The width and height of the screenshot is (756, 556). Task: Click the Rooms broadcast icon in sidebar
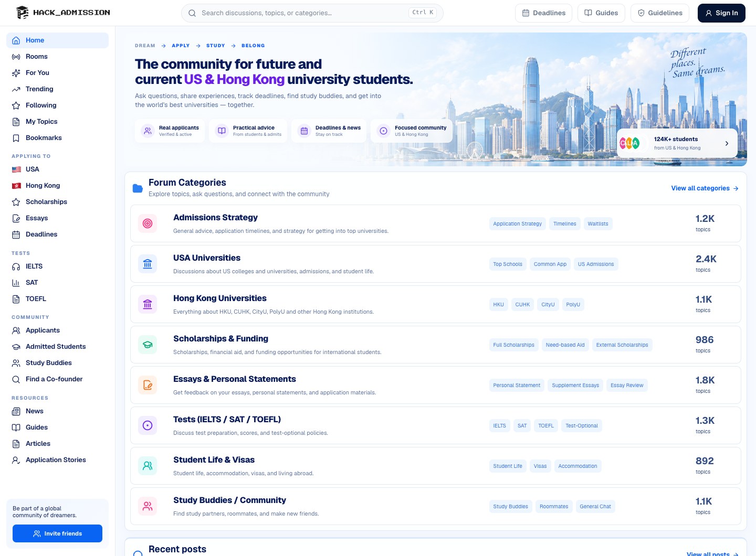pyautogui.click(x=16, y=57)
